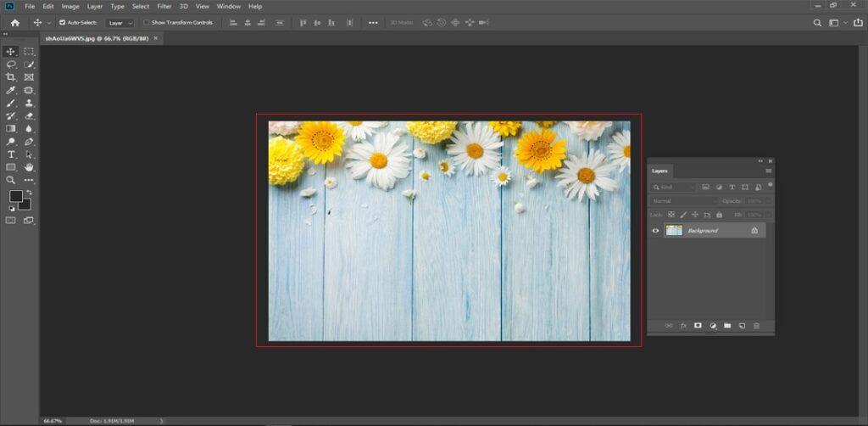Toggle lock position
The image size is (868, 426).
coord(695,215)
